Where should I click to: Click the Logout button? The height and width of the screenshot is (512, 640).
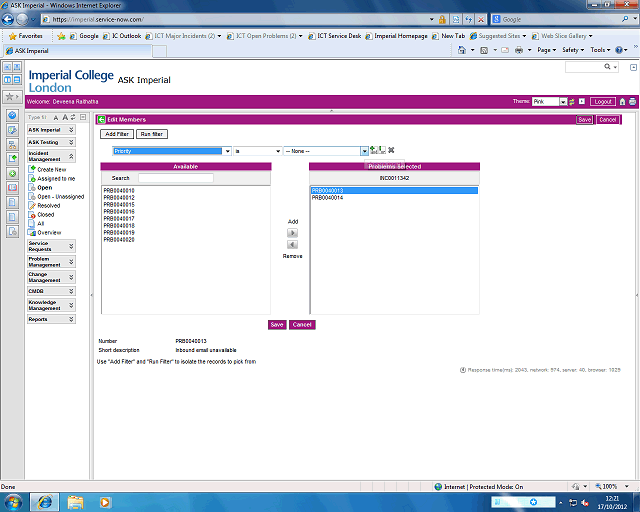pyautogui.click(x=602, y=101)
